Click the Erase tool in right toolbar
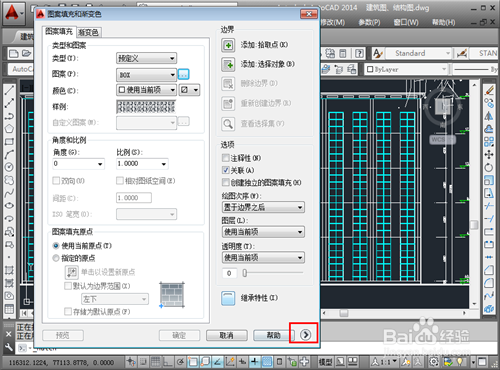Screen dimensions: 500x370 tap(489, 90)
